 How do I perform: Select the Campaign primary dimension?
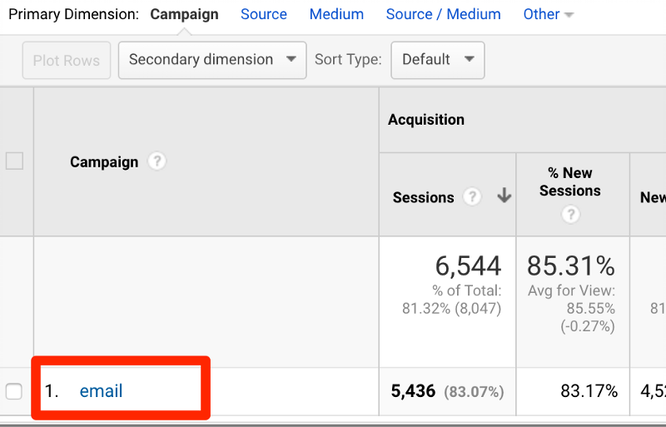tap(184, 15)
